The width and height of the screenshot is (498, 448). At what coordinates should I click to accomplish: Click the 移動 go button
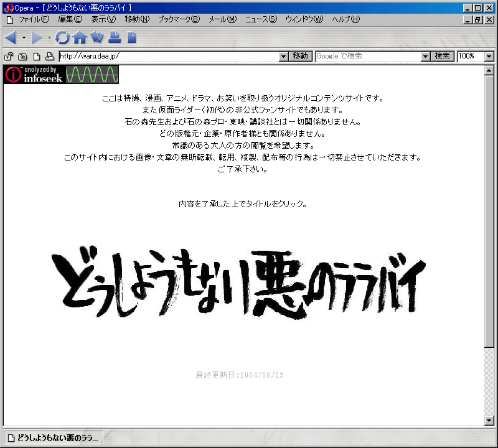click(301, 57)
